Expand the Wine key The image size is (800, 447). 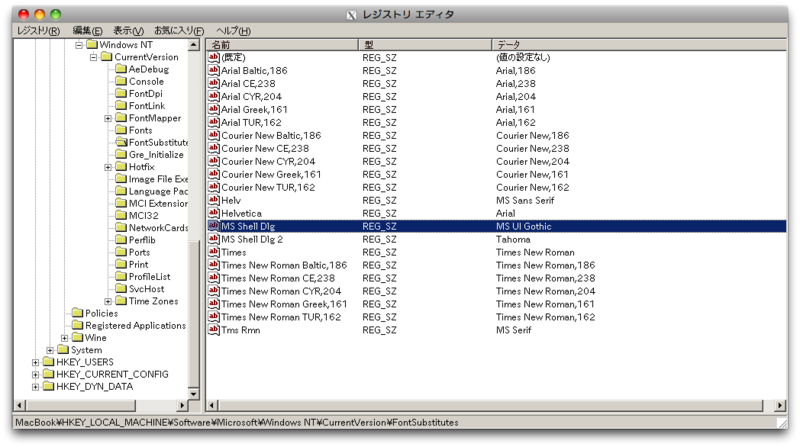(x=64, y=338)
